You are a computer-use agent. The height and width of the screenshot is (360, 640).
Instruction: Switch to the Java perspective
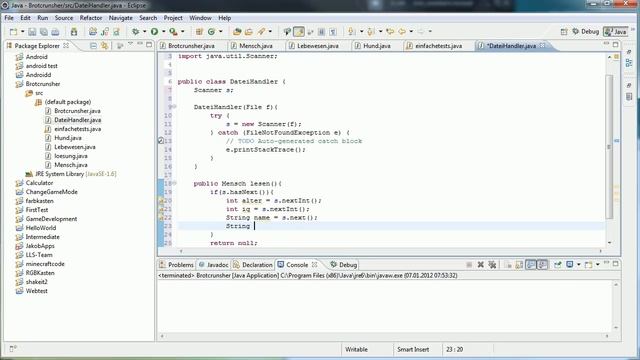coord(616,31)
